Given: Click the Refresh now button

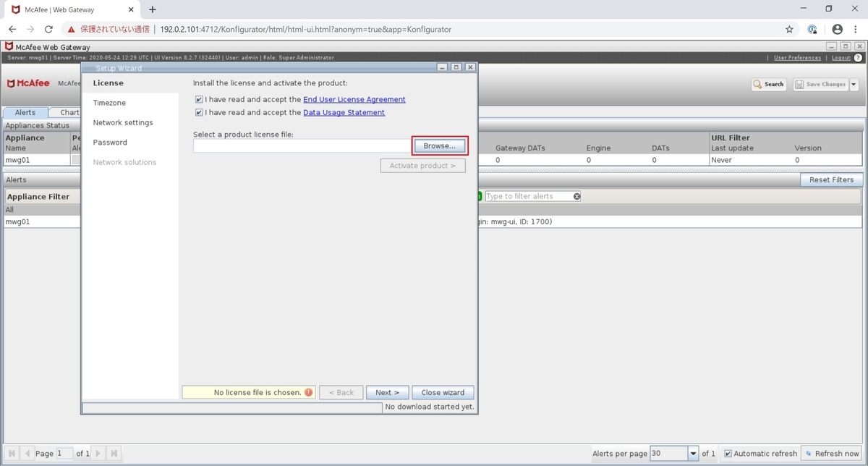Looking at the screenshot, I should [832, 454].
